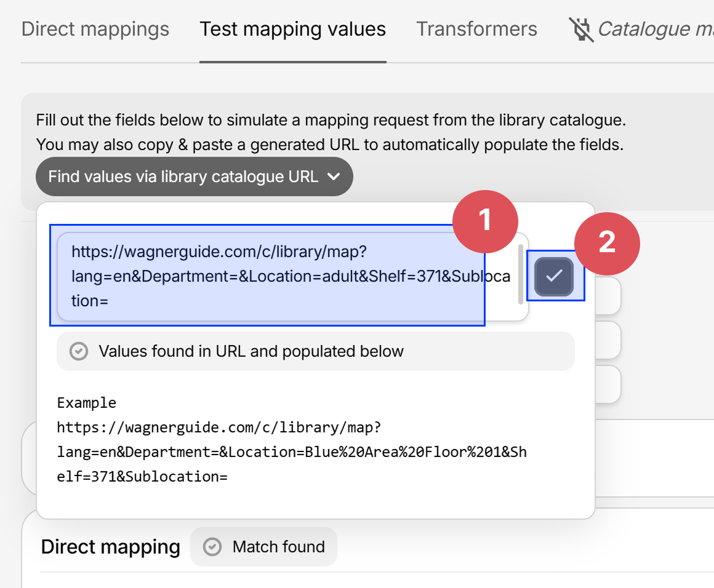The height and width of the screenshot is (588, 714).
Task: Click the red numbered badge 2
Action: 608,244
